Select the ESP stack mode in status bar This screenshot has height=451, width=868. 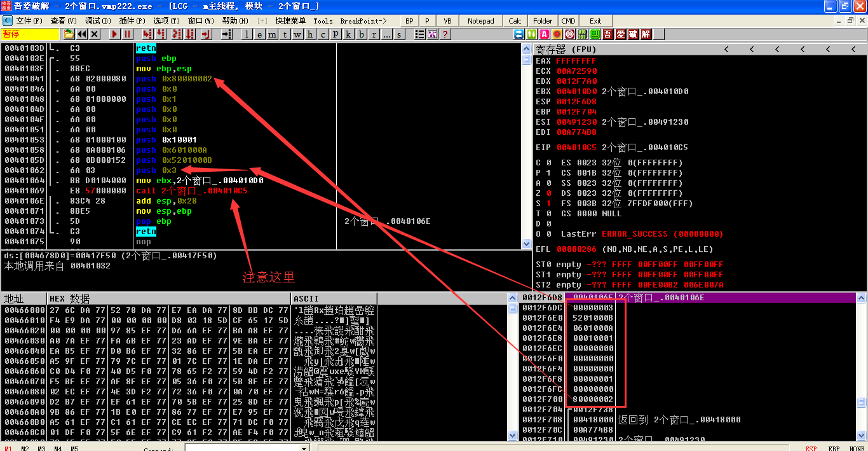tap(811, 448)
